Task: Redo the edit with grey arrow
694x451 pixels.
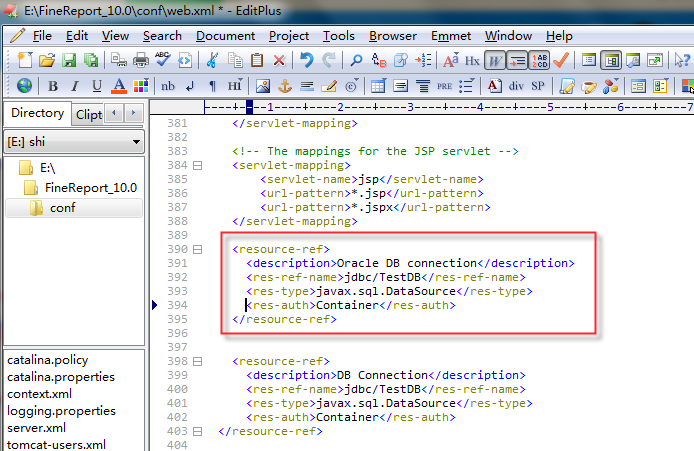Action: [x=329, y=60]
